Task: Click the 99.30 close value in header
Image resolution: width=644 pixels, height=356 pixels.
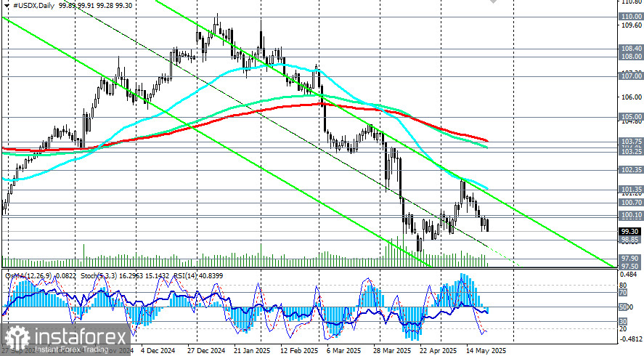Action: [x=123, y=6]
